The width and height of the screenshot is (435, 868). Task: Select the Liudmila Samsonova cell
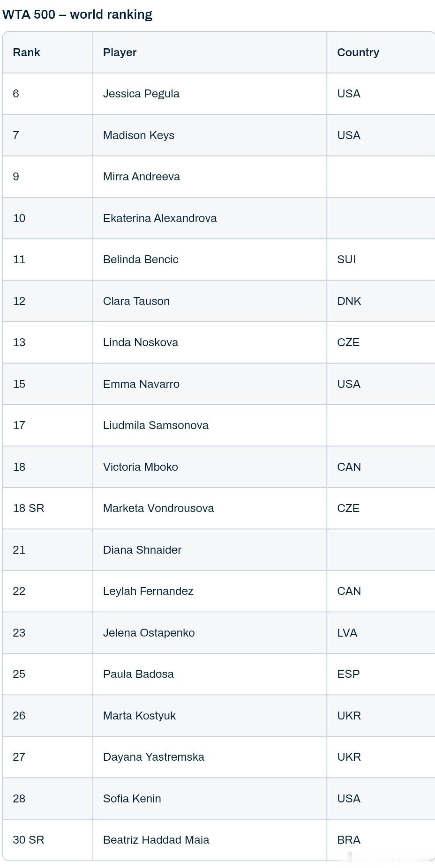(x=156, y=425)
